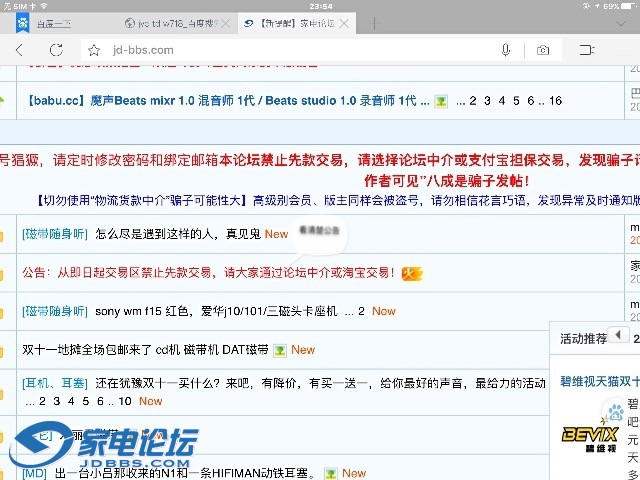Switch to the second browser tab
The height and width of the screenshot is (480, 640).
(x=170, y=22)
